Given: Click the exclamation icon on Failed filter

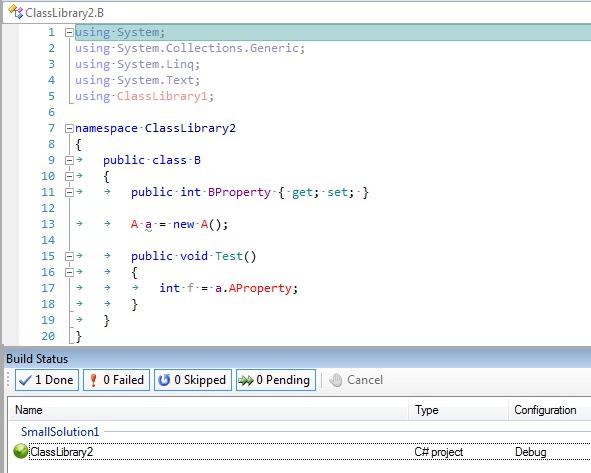Looking at the screenshot, I should 93,380.
